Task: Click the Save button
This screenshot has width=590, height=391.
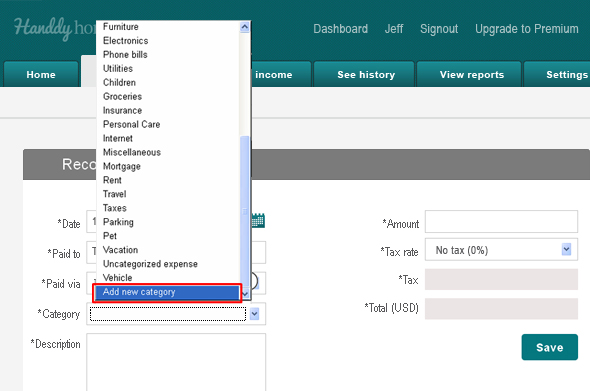Action: [x=549, y=347]
